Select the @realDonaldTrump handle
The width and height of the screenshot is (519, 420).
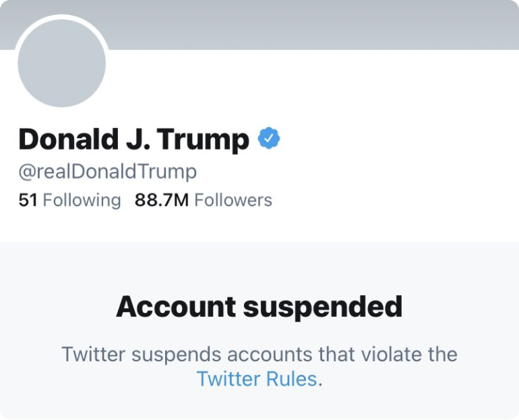pyautogui.click(x=107, y=171)
